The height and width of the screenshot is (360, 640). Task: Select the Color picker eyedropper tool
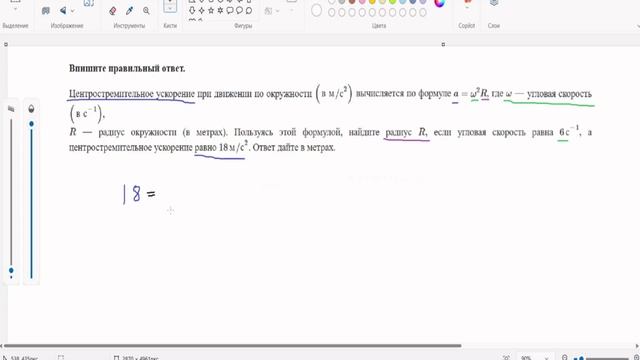(129, 11)
